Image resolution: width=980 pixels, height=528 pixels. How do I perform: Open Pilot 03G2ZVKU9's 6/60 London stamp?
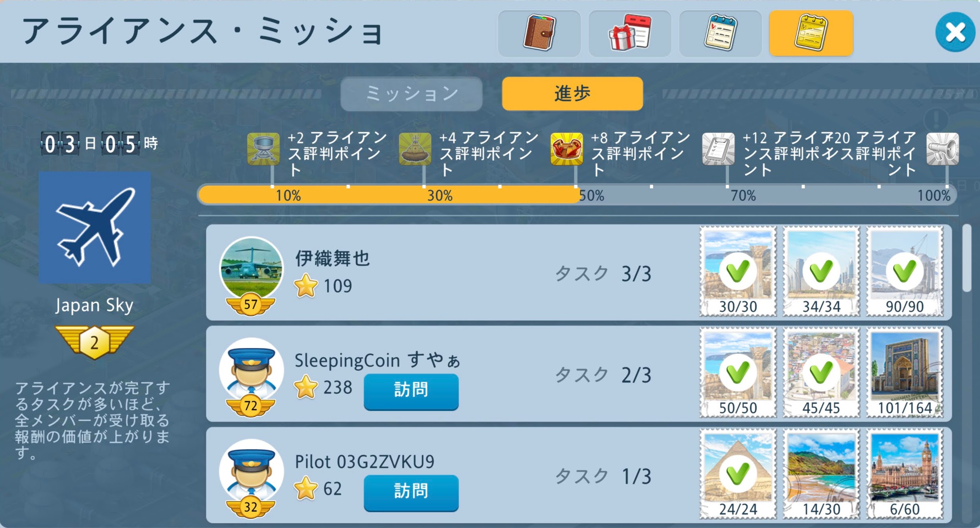click(905, 474)
